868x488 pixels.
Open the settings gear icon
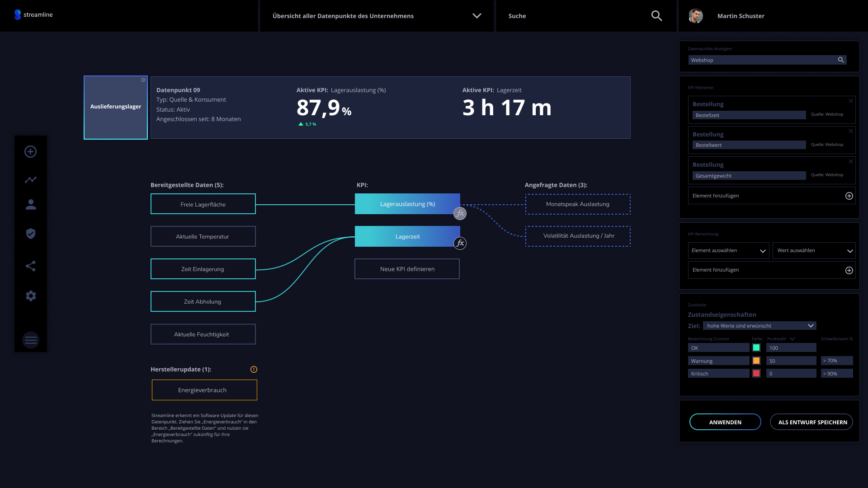31,296
